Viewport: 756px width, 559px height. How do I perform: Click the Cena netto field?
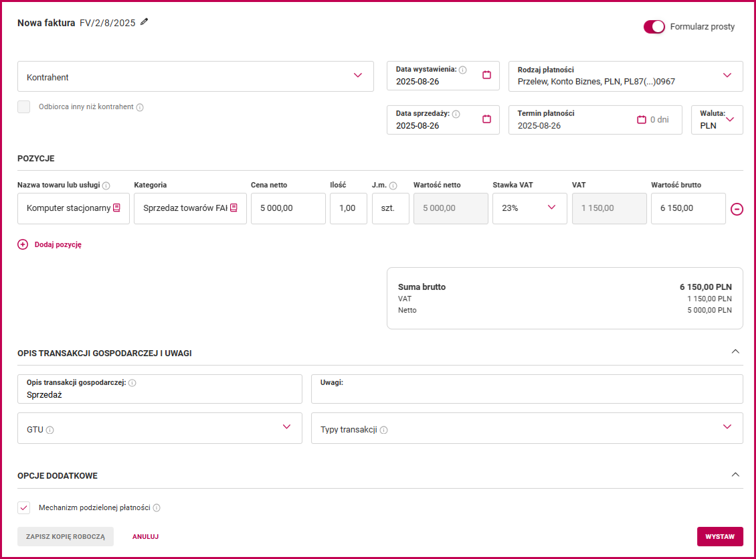point(288,208)
